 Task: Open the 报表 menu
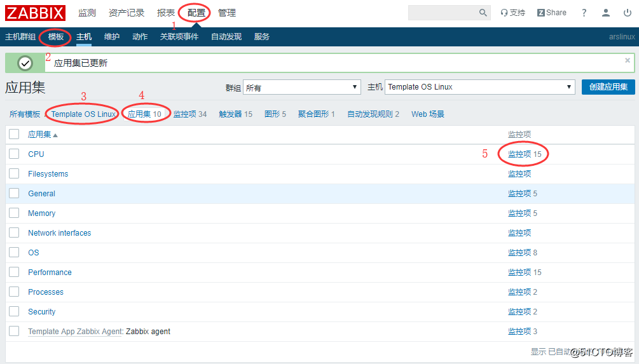coord(165,13)
